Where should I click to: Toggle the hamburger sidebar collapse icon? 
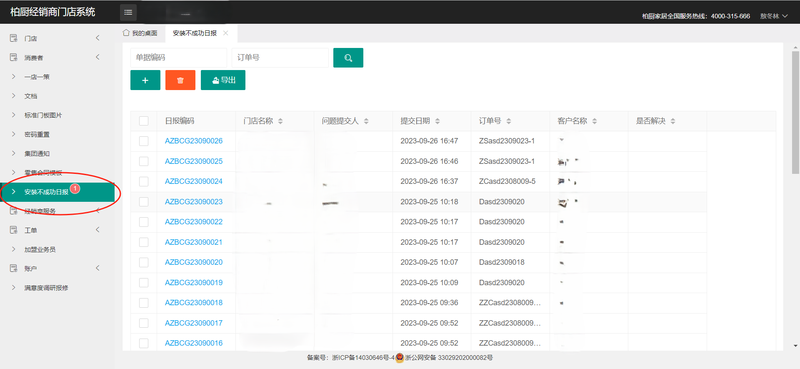(128, 12)
